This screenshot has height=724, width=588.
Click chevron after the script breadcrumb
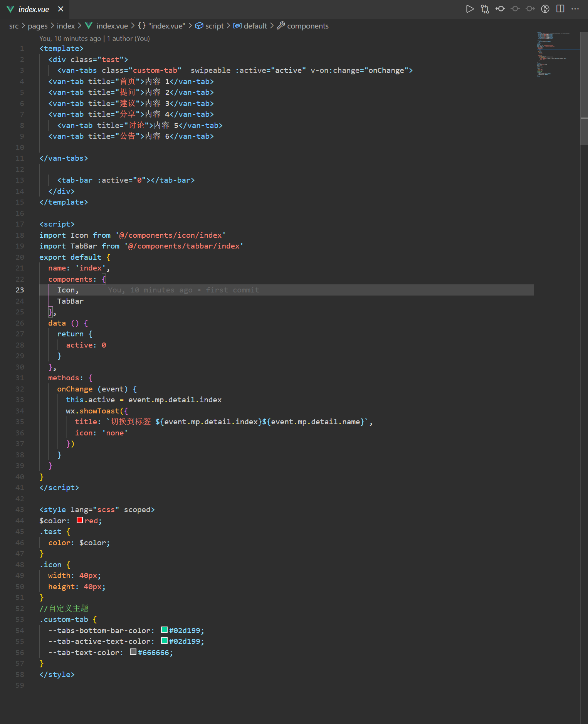pyautogui.click(x=228, y=26)
